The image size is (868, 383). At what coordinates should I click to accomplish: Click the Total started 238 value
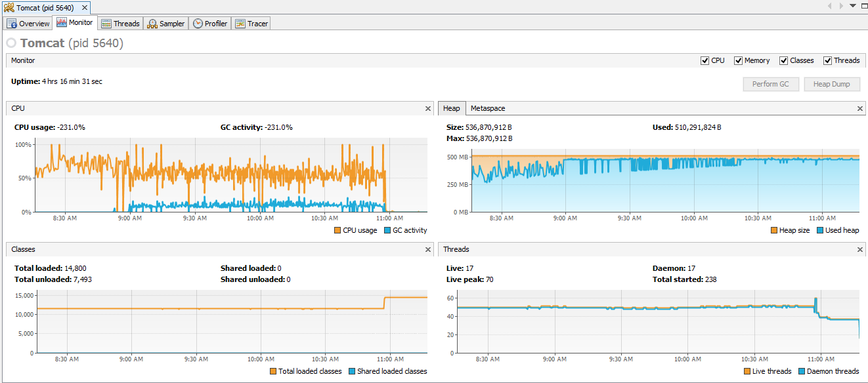click(710, 279)
